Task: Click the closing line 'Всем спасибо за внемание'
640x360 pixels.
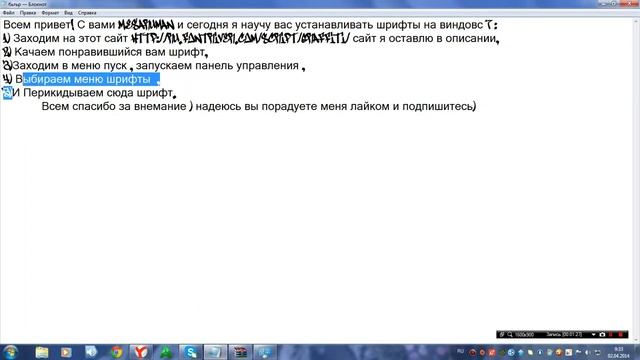Action: (259, 107)
